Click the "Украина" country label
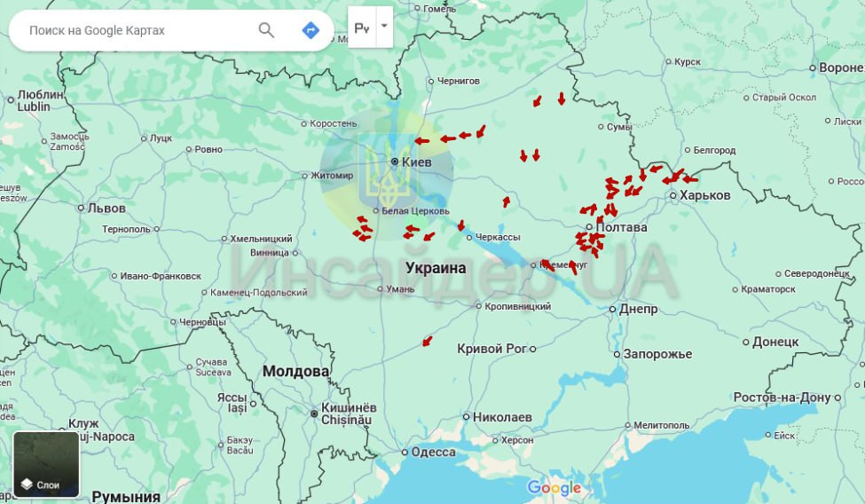 coord(435,267)
